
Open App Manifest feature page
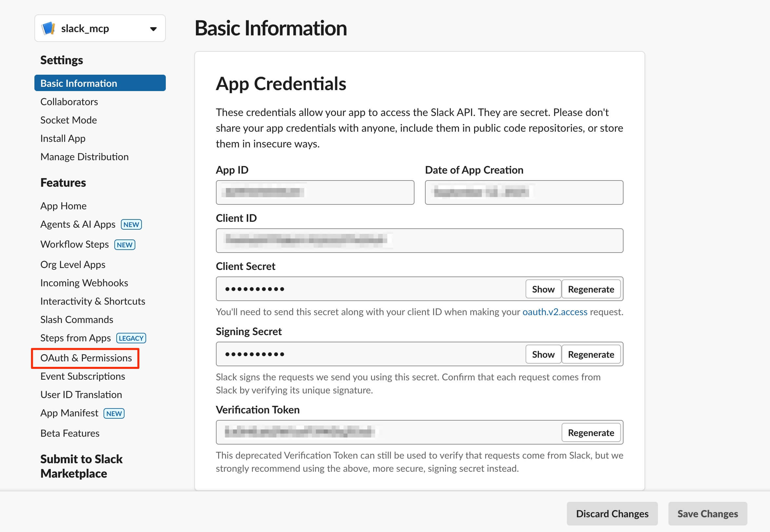(69, 413)
